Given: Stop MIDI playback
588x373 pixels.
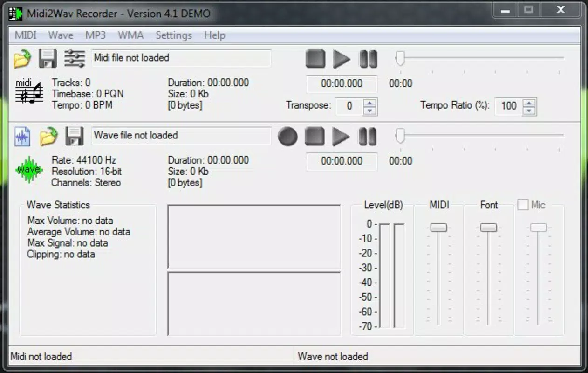Looking at the screenshot, I should pos(315,59).
